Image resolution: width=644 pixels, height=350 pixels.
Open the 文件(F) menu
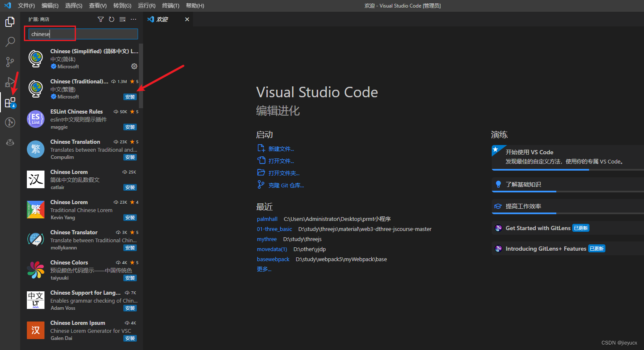(x=26, y=5)
